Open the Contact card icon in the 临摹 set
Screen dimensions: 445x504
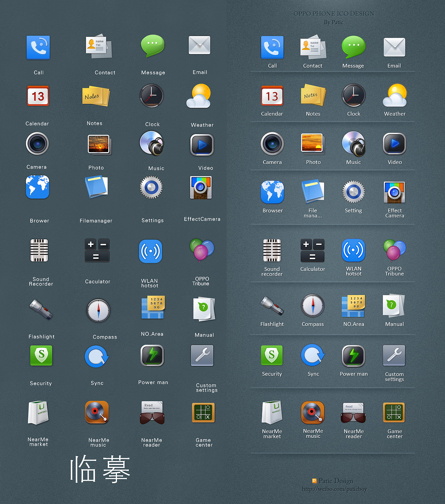tap(99, 46)
